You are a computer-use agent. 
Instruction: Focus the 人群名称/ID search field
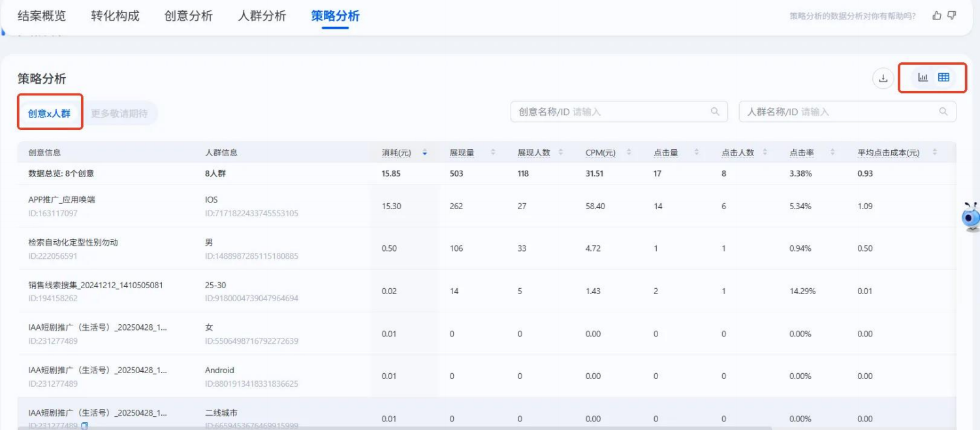pyautogui.click(x=847, y=112)
